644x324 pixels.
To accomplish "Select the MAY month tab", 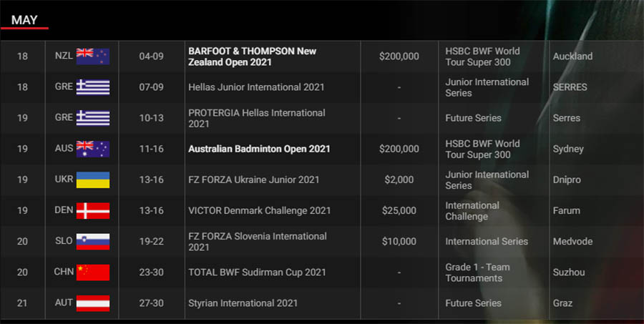I will point(24,20).
